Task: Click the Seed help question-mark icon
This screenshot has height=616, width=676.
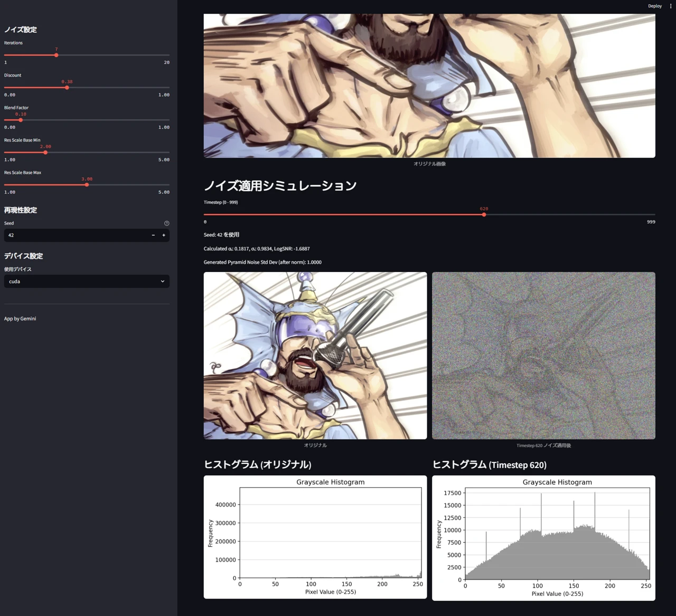Action: [x=166, y=223]
